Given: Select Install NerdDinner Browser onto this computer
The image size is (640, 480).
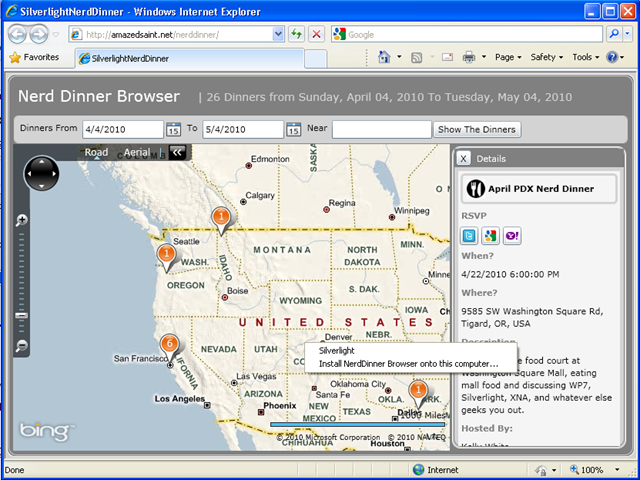Looking at the screenshot, I should (x=408, y=363).
